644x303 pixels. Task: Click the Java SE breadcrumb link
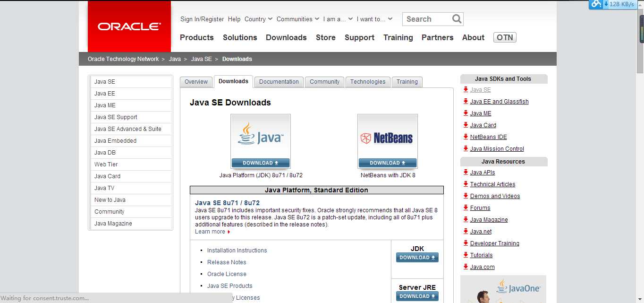[202, 59]
